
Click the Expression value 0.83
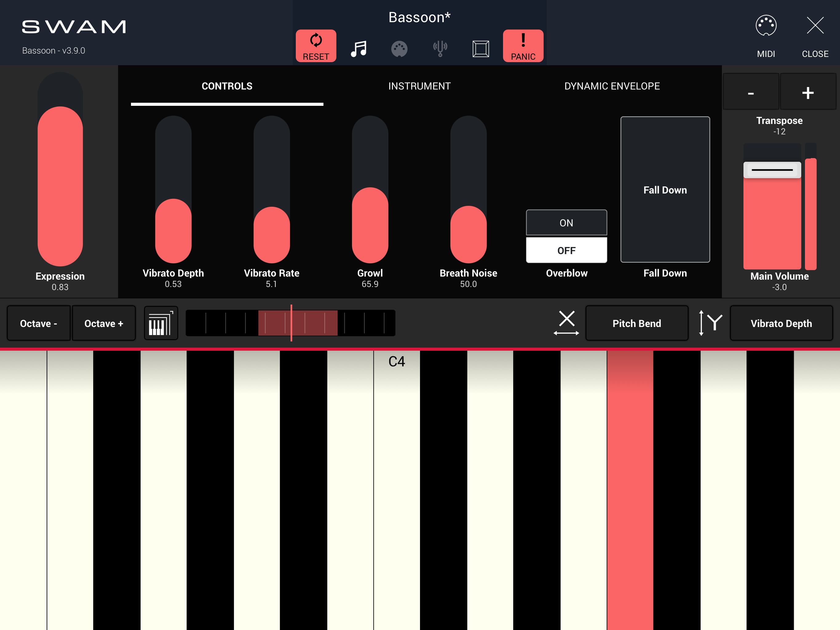tap(60, 287)
